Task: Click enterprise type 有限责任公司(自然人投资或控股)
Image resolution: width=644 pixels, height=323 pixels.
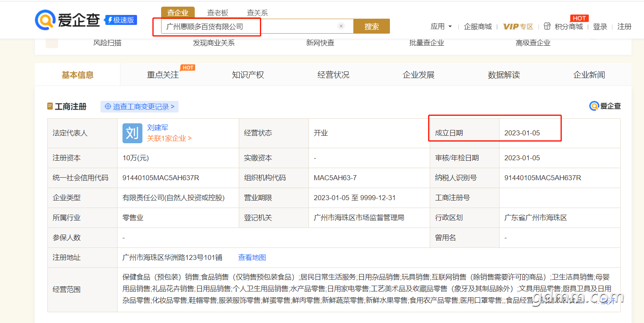Action: point(174,198)
